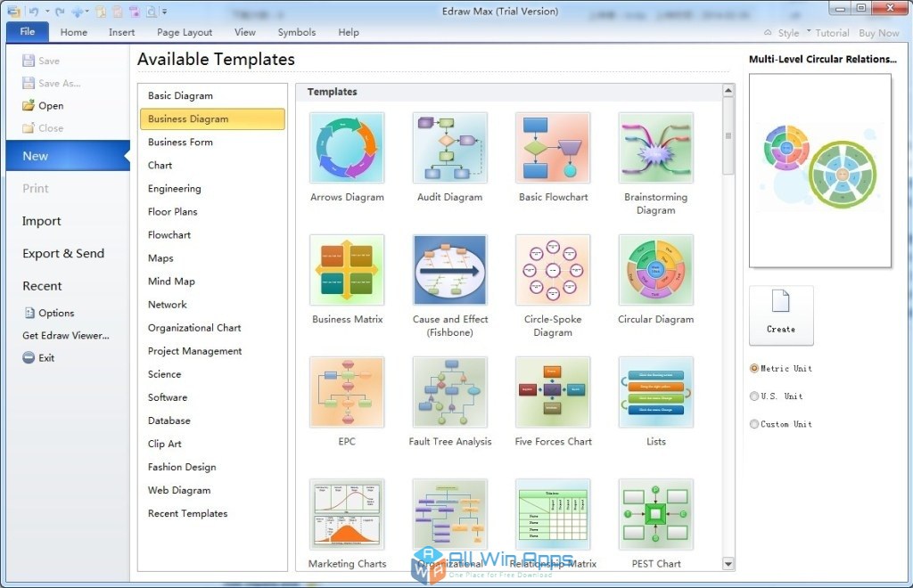Click the blue cross-arrows icon in quick toolbar

(x=78, y=11)
